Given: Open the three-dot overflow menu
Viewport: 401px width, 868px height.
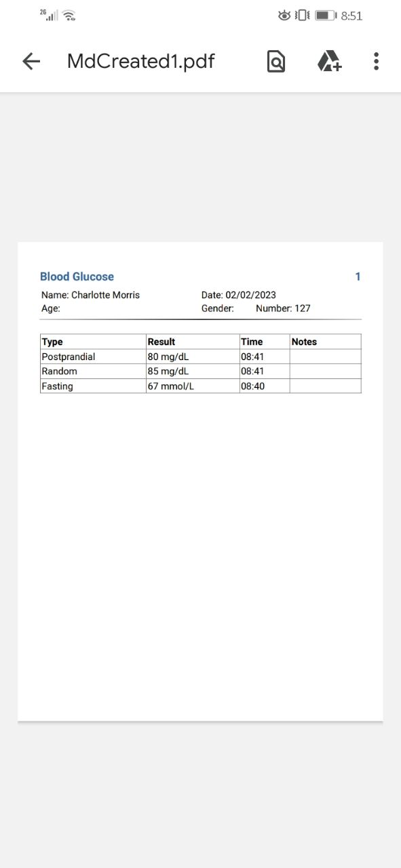Looking at the screenshot, I should coord(376,62).
